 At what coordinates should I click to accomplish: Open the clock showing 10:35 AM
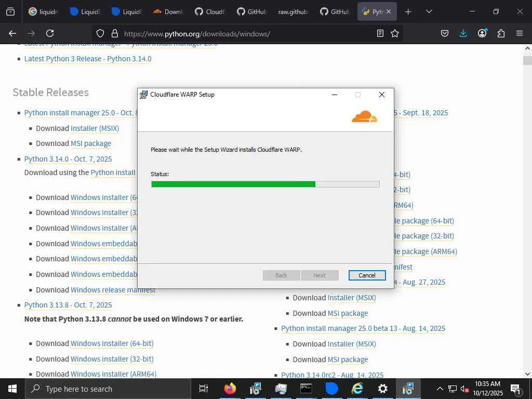tap(488, 389)
